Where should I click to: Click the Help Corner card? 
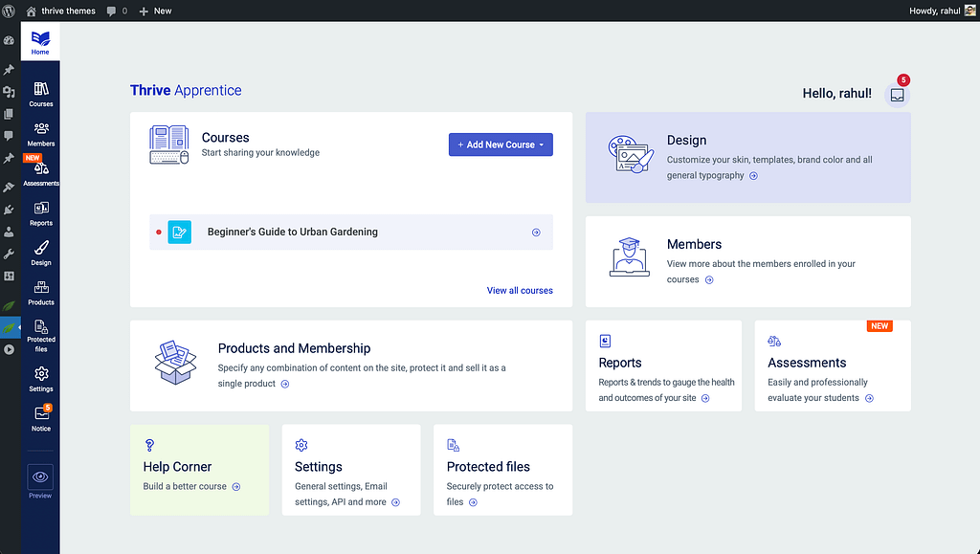point(199,470)
